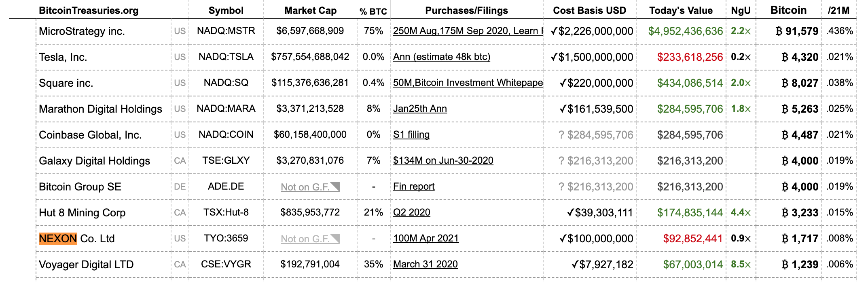Screen dimensions: 868x282
Task: Click the triangle icon in NEXON's market cap cell
Action: [x=335, y=238]
